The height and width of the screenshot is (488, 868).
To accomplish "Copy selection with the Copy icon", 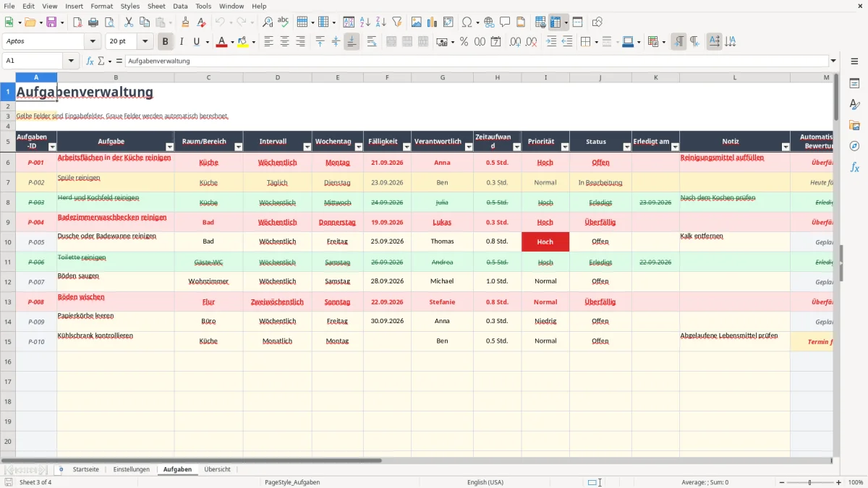I will click(144, 22).
